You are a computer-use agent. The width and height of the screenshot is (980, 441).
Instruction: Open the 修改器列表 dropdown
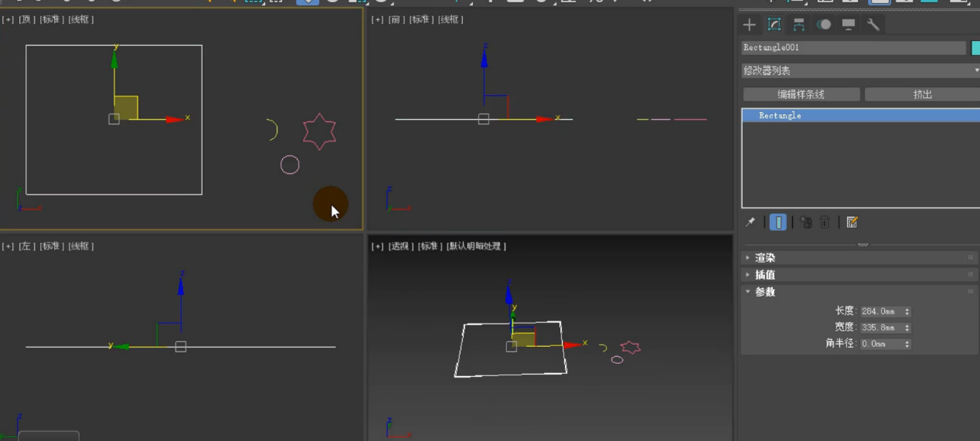[x=859, y=70]
